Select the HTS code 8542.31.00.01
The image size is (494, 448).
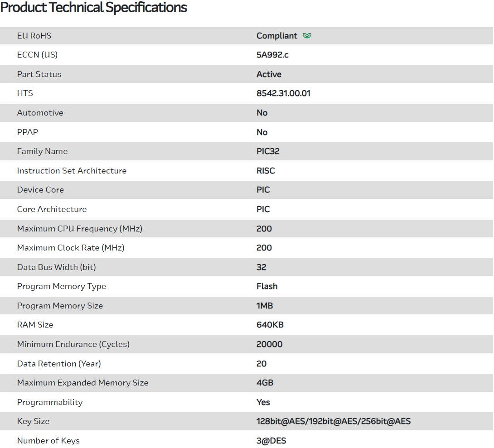[283, 93]
